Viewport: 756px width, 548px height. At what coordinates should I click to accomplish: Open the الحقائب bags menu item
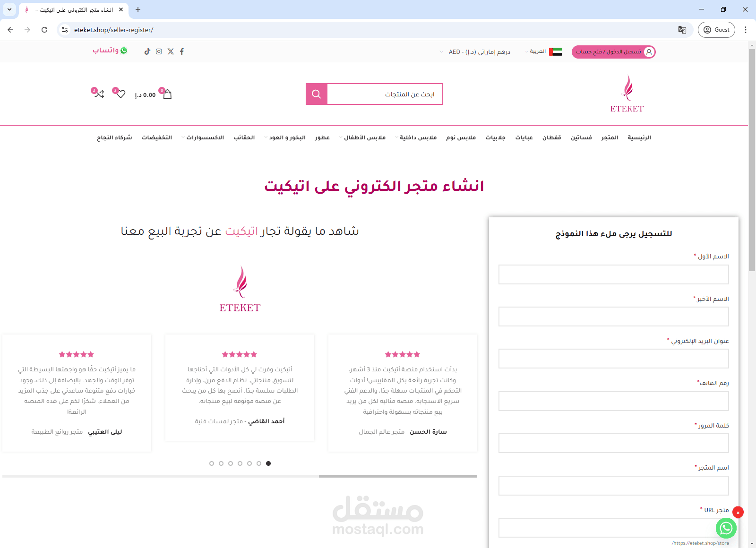tap(244, 137)
